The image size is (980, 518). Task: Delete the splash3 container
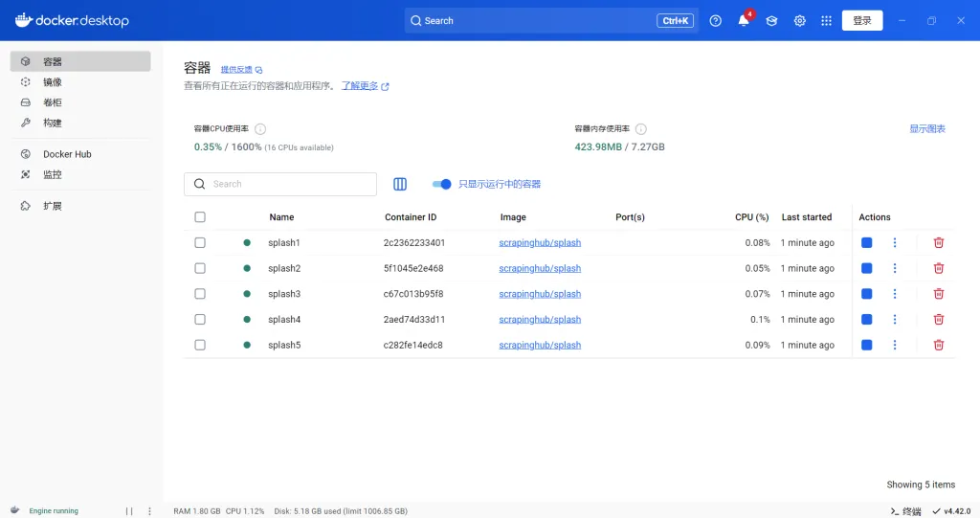tap(938, 294)
